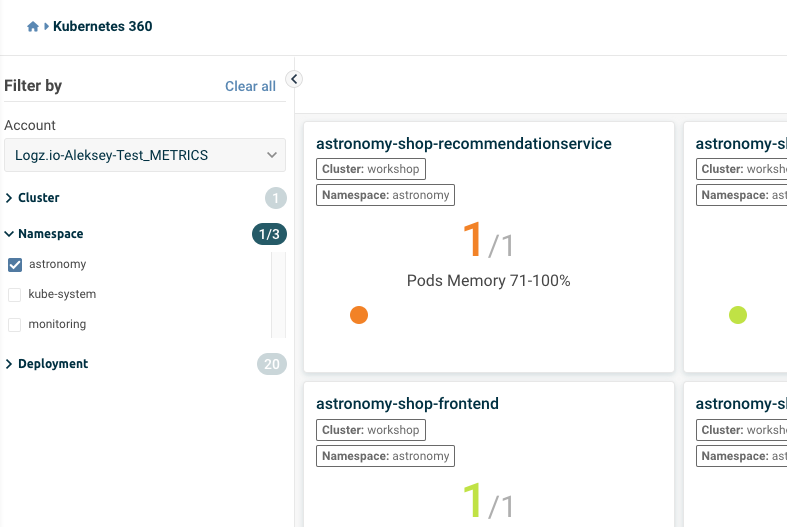
Task: Click the astronomy namespace label
Action: (58, 264)
